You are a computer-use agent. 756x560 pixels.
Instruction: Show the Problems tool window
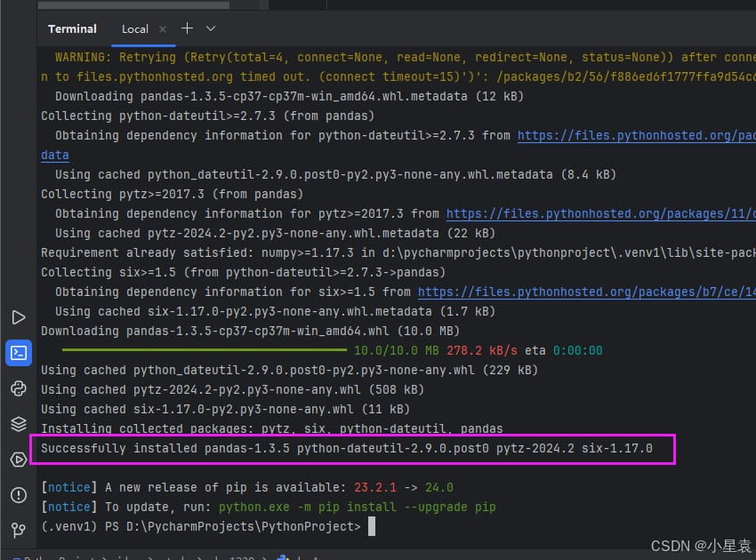tap(19, 495)
